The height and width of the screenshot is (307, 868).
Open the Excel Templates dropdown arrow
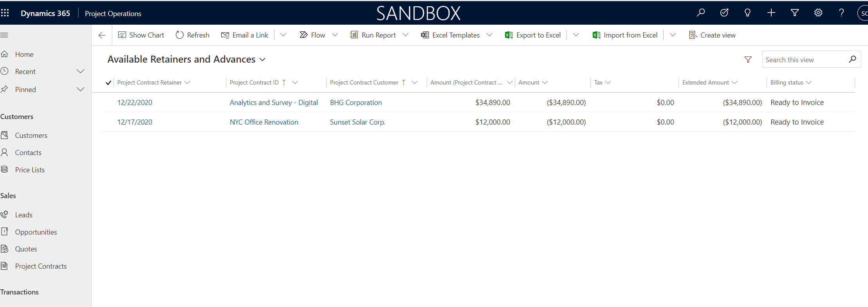tap(489, 35)
